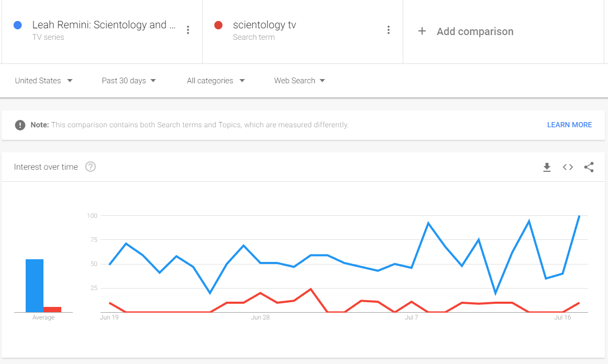Click the Add comparison button
608x364 pixels.
tap(466, 31)
